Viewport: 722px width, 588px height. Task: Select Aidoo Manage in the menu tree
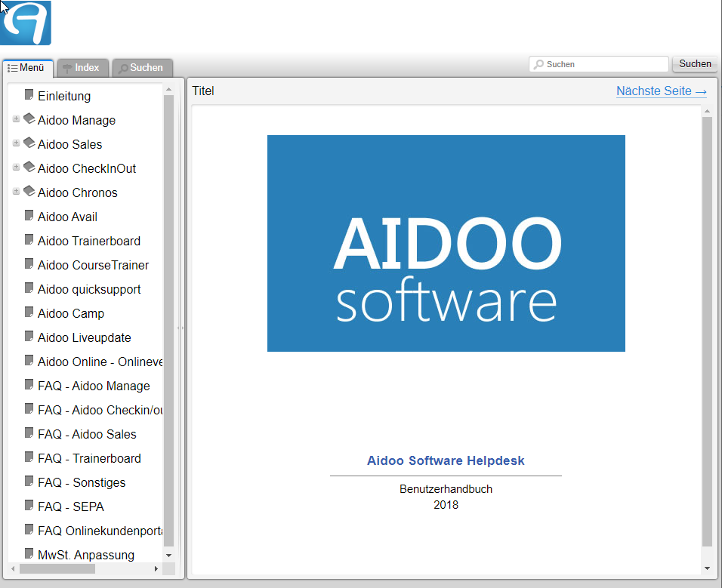pyautogui.click(x=76, y=120)
